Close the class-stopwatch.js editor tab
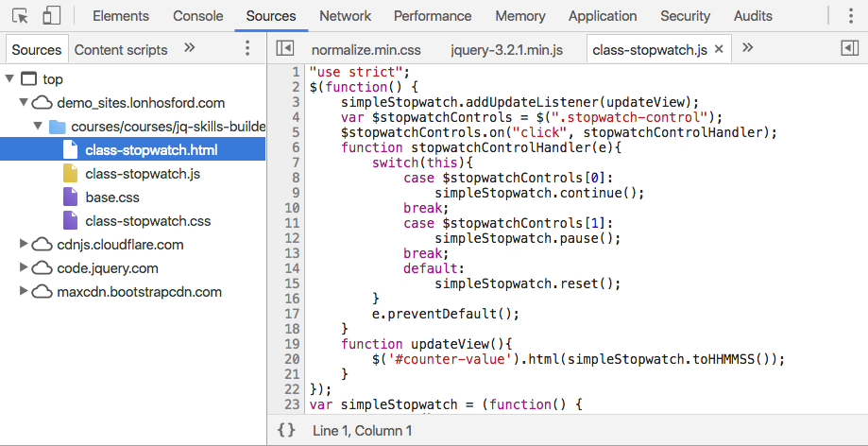Viewport: 868px width, 446px height. coord(719,49)
